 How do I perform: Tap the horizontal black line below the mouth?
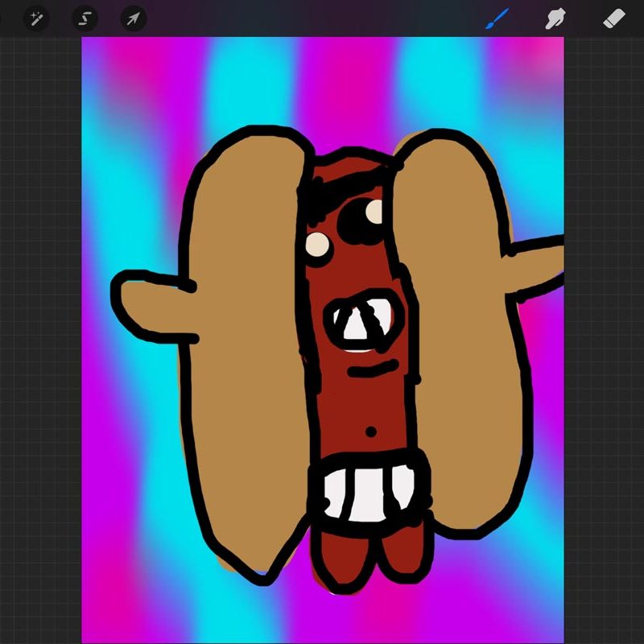pyautogui.click(x=372, y=371)
